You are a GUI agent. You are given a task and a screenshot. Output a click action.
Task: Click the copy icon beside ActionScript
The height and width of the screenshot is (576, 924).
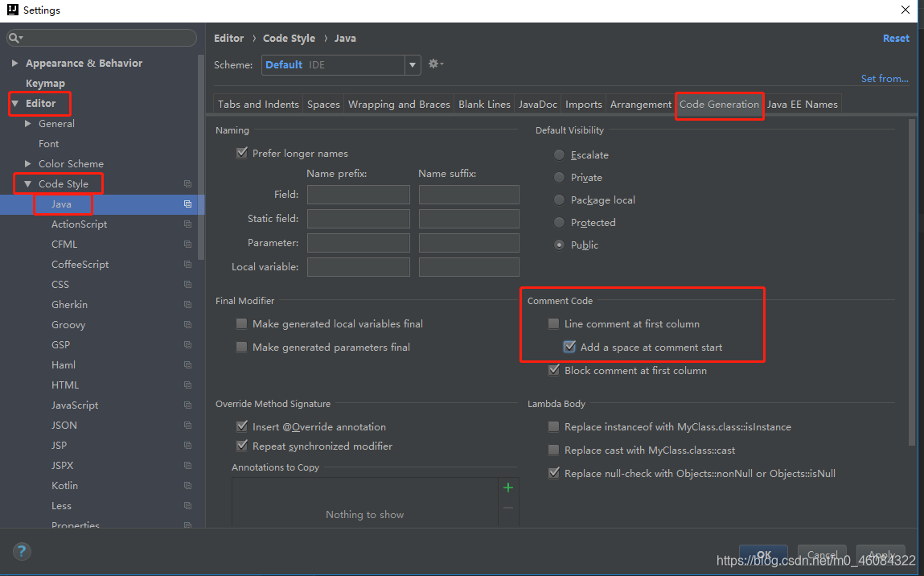pyautogui.click(x=187, y=224)
